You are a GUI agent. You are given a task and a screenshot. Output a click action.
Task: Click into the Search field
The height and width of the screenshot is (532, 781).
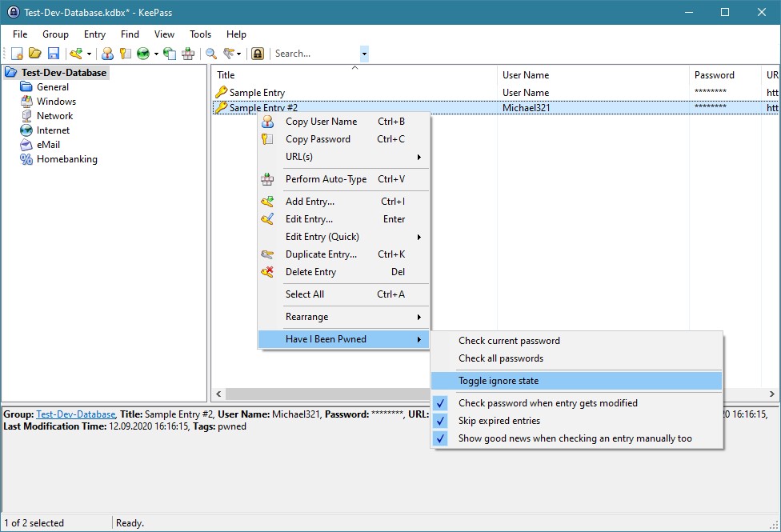[x=316, y=54]
